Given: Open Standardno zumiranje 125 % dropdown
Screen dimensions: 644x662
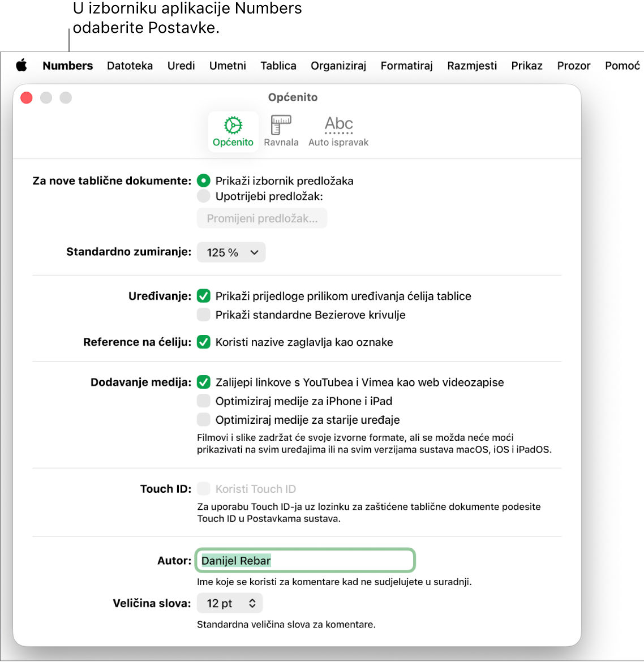Looking at the screenshot, I should [231, 252].
